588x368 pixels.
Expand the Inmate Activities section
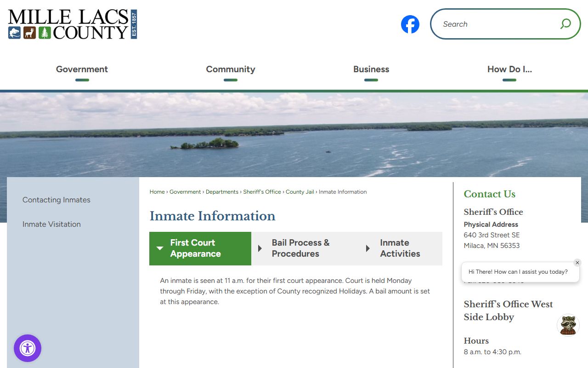[400, 248]
